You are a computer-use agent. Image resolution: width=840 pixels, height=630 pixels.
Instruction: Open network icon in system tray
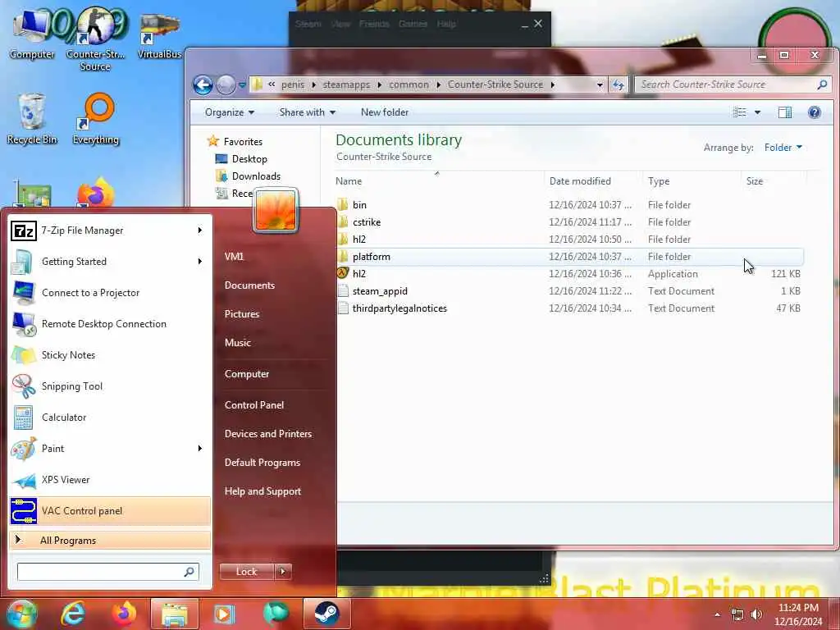pyautogui.click(x=737, y=614)
